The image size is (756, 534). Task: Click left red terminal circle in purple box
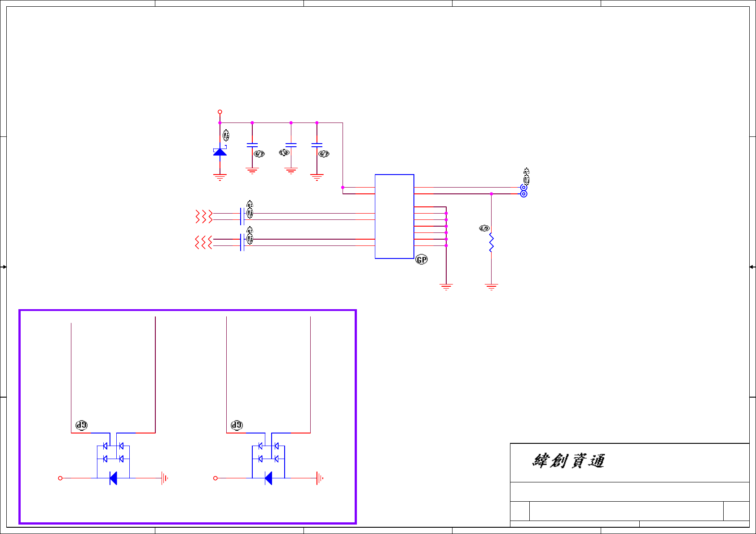tap(60, 478)
